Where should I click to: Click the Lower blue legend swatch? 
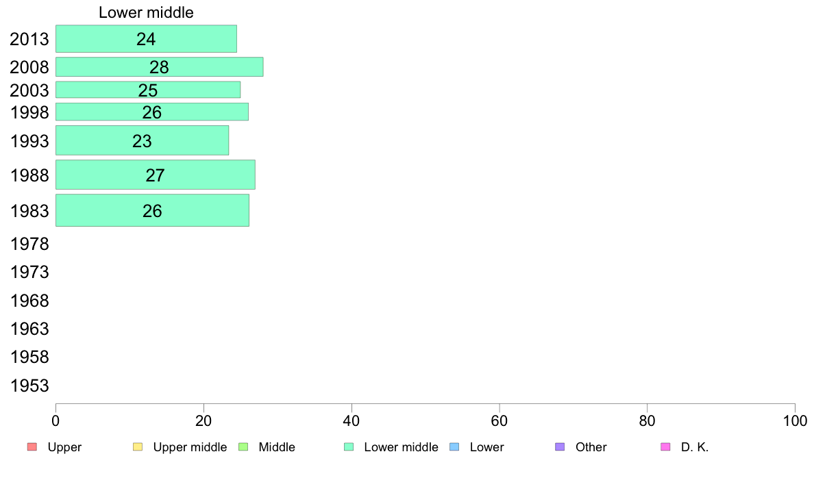click(x=454, y=447)
